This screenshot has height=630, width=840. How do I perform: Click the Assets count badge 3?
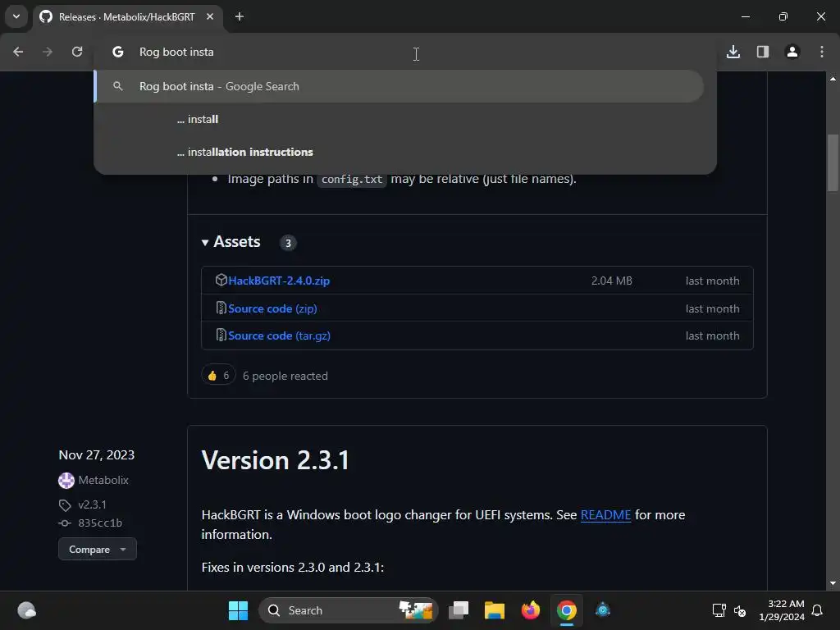288,243
